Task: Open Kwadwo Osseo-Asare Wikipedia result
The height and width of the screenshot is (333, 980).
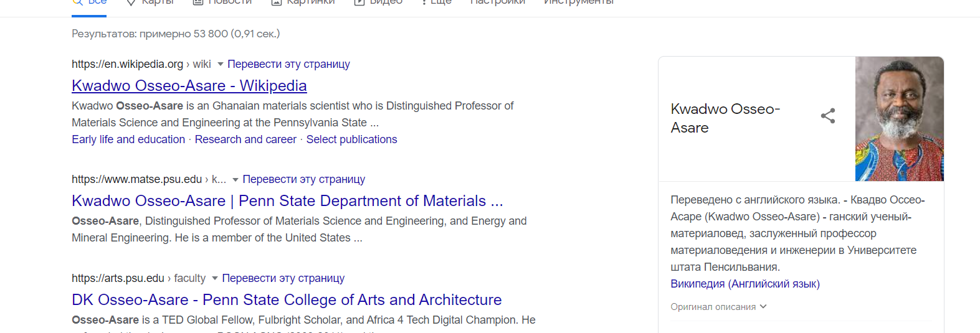Action: click(189, 86)
